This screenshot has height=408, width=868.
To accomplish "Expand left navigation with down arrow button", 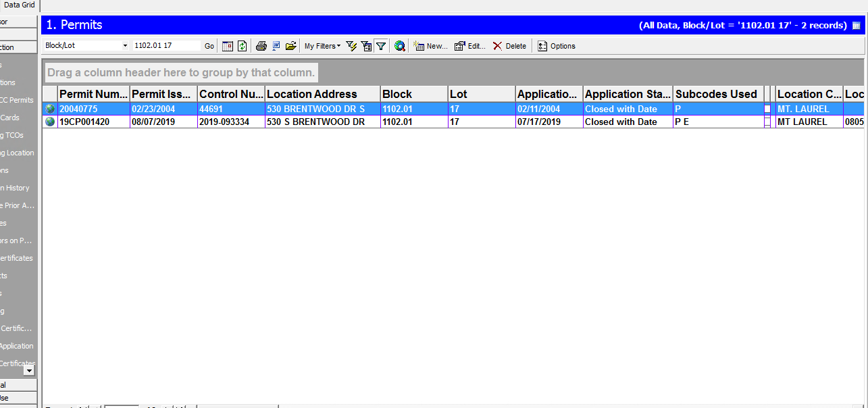I will (x=29, y=369).
